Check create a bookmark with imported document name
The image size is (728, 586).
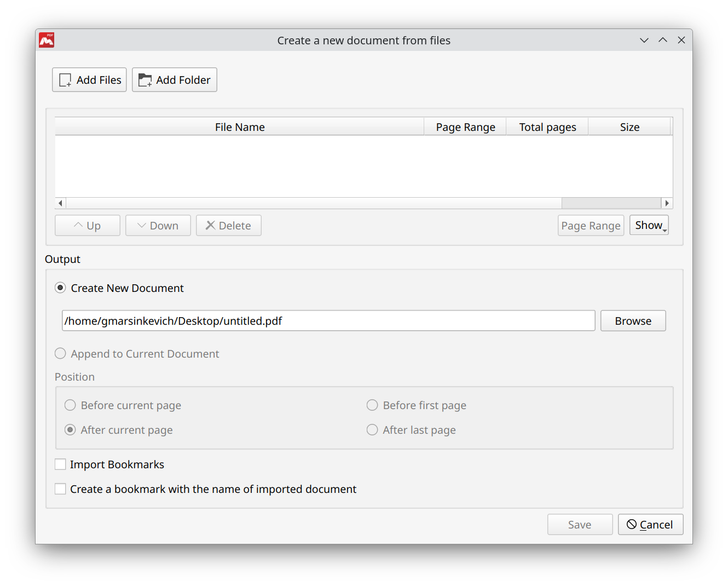pos(60,489)
